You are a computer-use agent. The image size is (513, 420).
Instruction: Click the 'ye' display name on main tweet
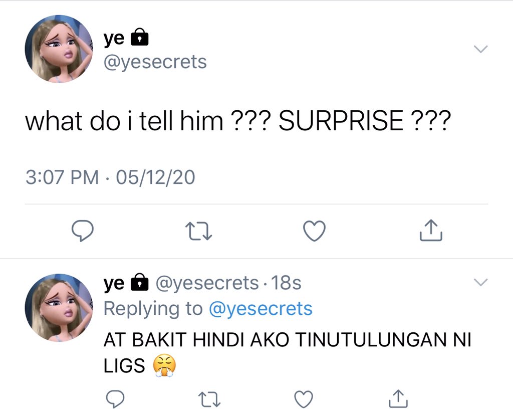(x=114, y=39)
